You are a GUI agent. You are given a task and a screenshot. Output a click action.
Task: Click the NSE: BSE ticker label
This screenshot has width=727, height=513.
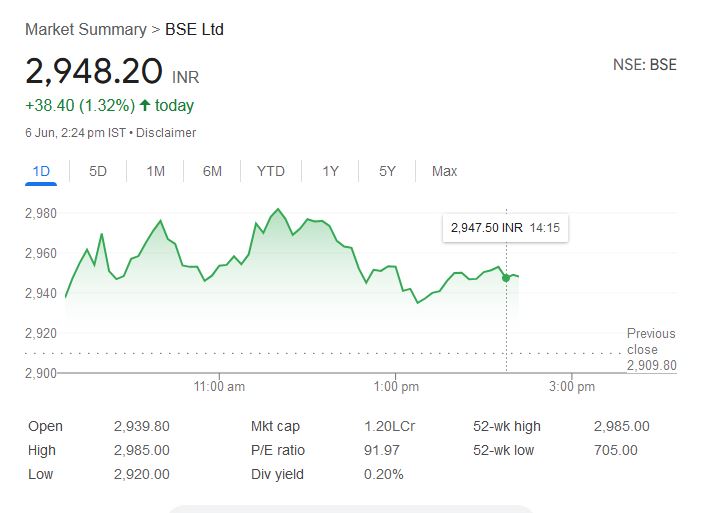pos(644,65)
